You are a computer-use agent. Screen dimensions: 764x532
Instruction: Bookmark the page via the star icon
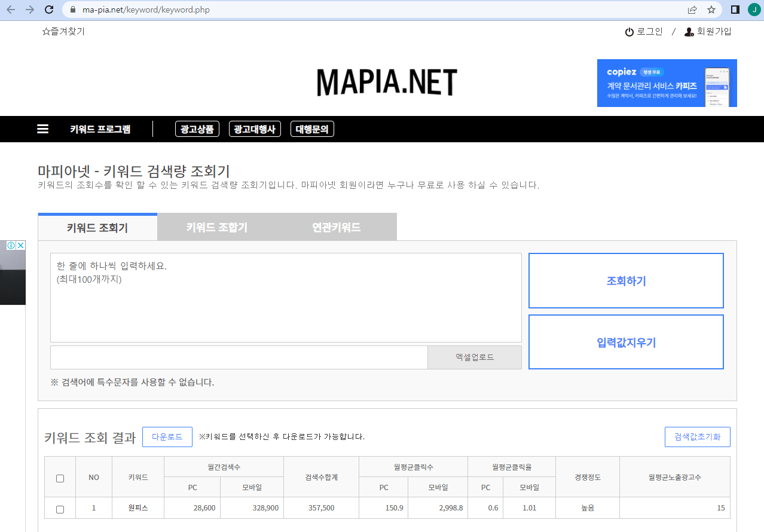click(711, 10)
